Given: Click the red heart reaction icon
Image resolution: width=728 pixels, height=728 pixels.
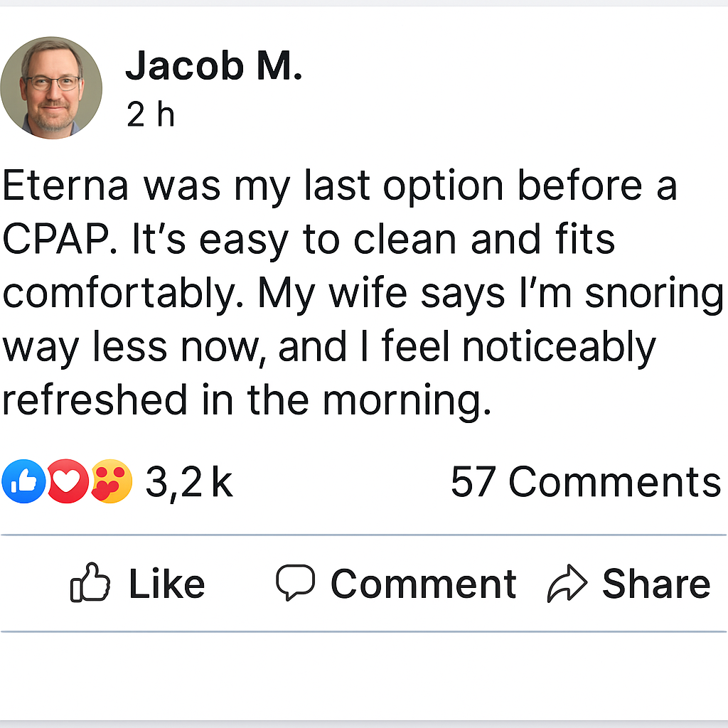Looking at the screenshot, I should tap(68, 481).
